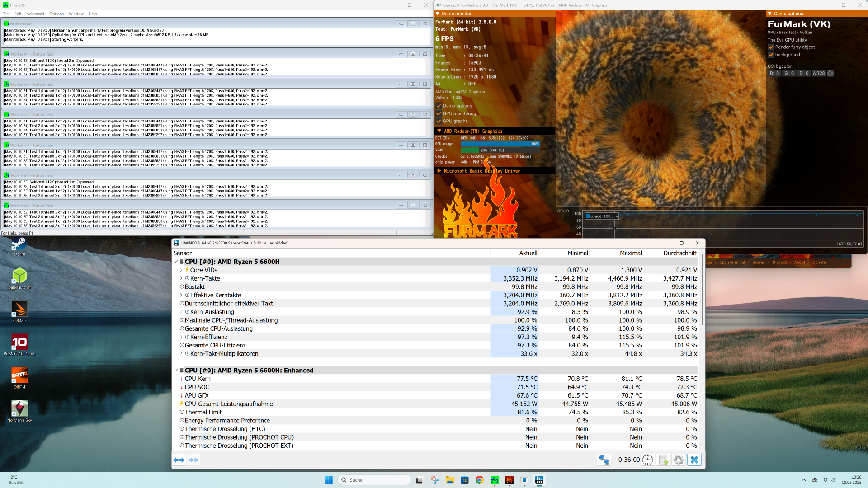Collapse AMD Radeon(TM) Graphics section
868x488 pixels.
[x=439, y=131]
